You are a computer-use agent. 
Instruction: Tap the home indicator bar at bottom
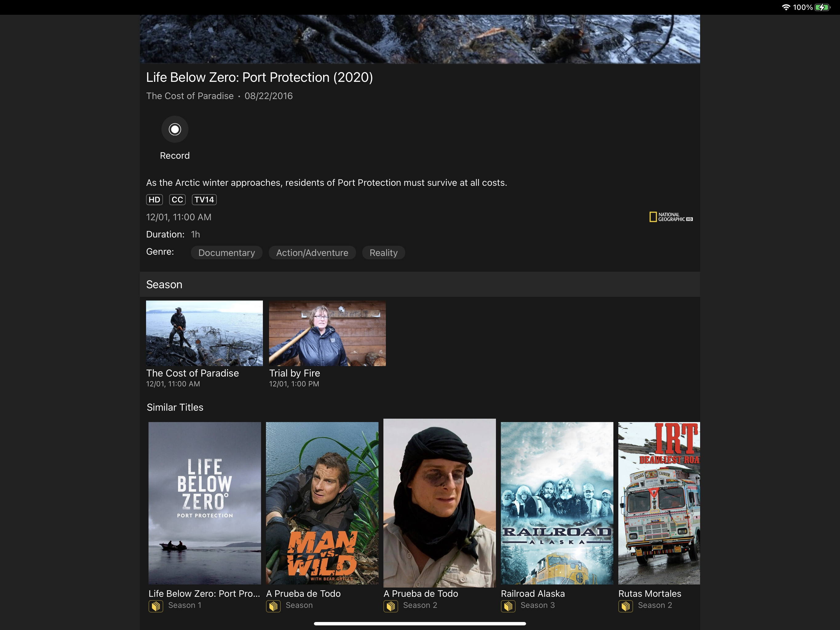coord(420,624)
